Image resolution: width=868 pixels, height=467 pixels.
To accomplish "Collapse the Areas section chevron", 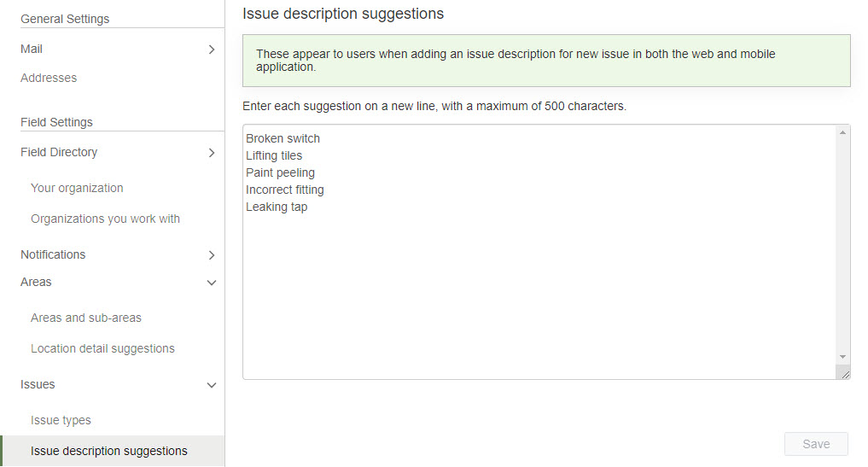I will [212, 283].
